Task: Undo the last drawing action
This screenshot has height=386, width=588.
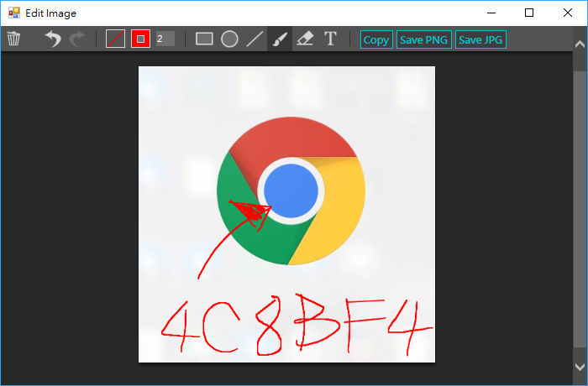Action: [53, 39]
